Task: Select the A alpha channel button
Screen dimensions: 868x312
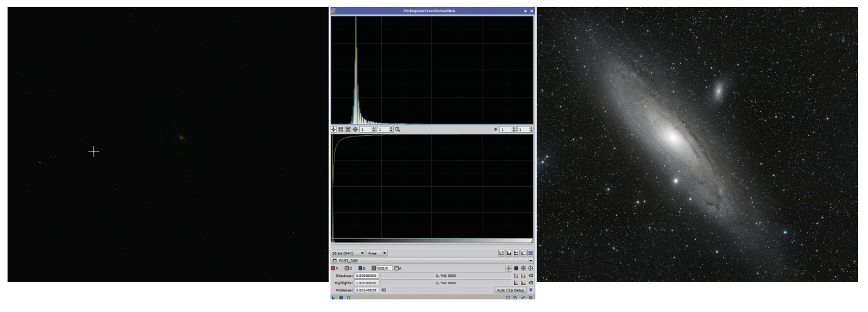Action: tap(398, 269)
